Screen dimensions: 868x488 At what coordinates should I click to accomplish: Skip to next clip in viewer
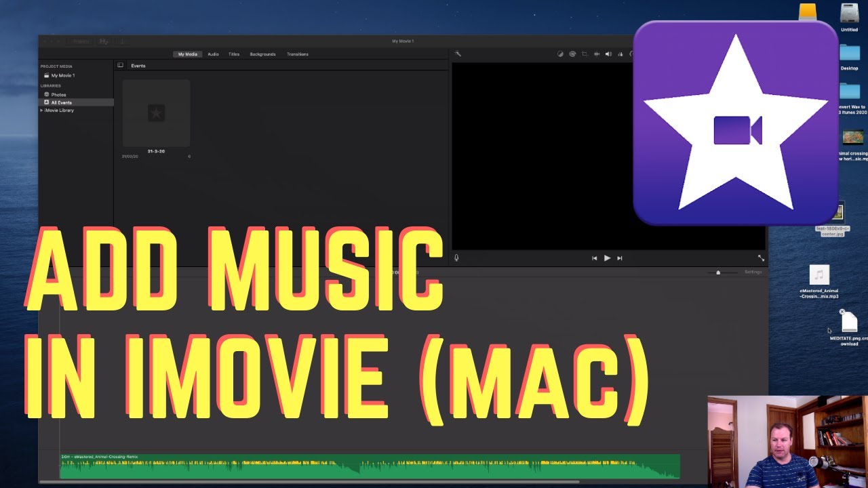tap(619, 258)
